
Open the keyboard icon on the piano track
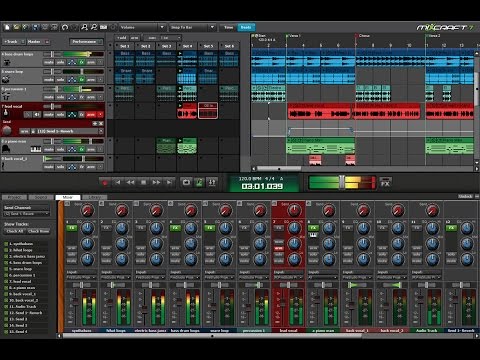click(x=36, y=149)
